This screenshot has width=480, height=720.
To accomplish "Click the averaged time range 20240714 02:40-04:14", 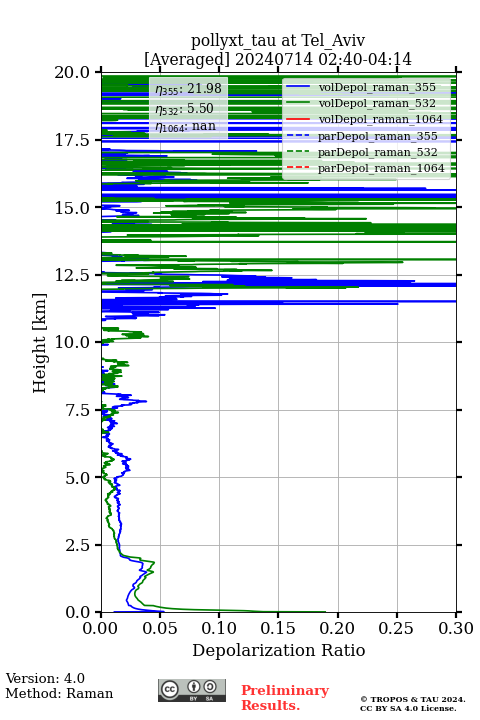I will pos(323,59).
